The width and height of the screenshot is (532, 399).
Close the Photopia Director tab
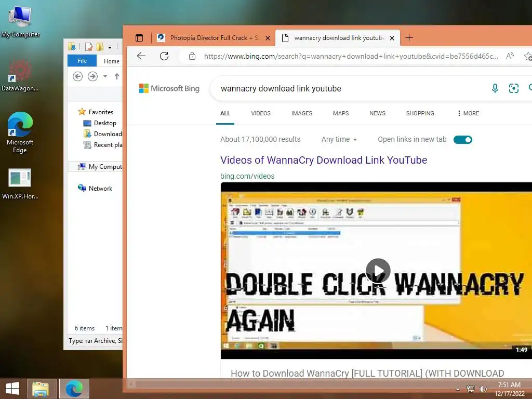(268, 38)
